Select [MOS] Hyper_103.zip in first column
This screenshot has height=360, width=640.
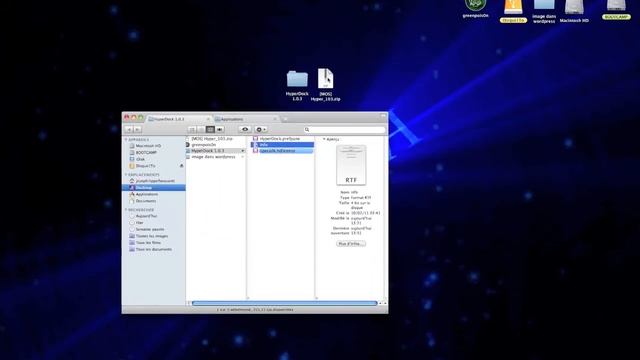tap(216, 139)
